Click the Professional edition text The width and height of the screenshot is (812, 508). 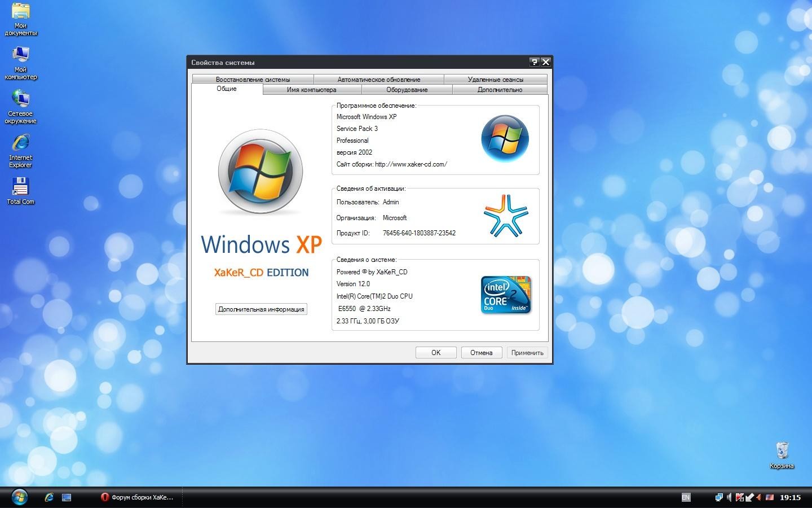pos(352,141)
